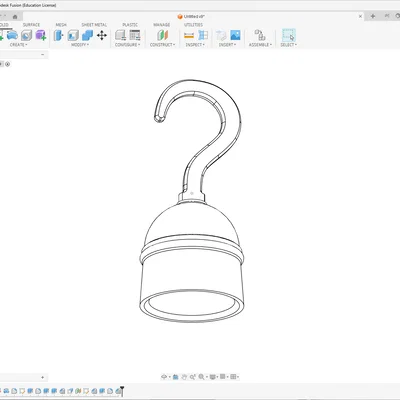Expand the comments panel with plus button
Image resolution: width=400 pixels, height=400 pixels.
(43, 377)
